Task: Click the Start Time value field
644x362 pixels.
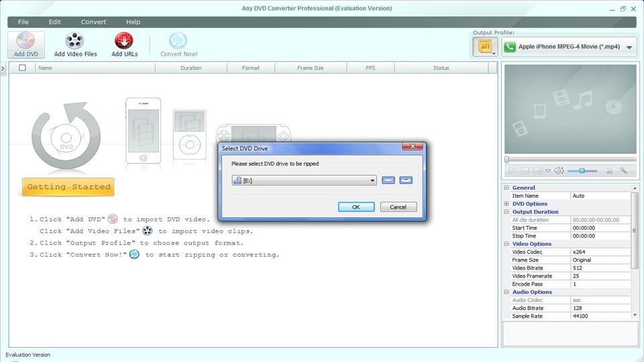Action: tap(600, 228)
